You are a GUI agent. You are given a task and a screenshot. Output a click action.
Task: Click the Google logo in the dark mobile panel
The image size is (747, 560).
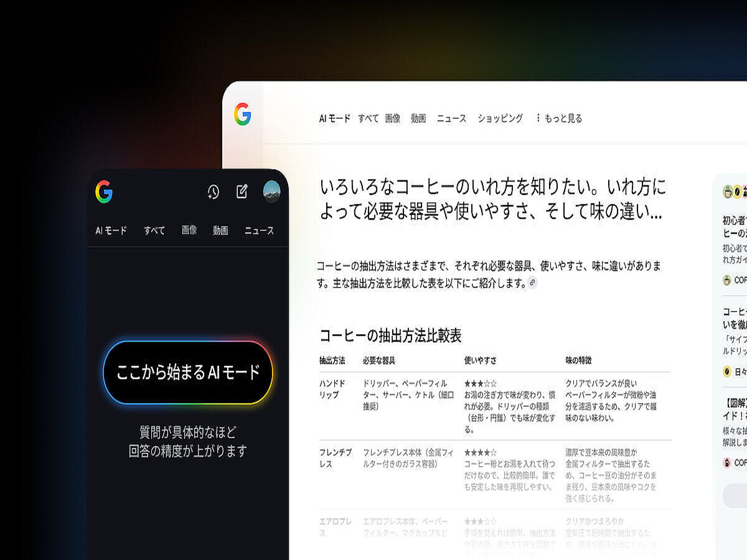104,192
